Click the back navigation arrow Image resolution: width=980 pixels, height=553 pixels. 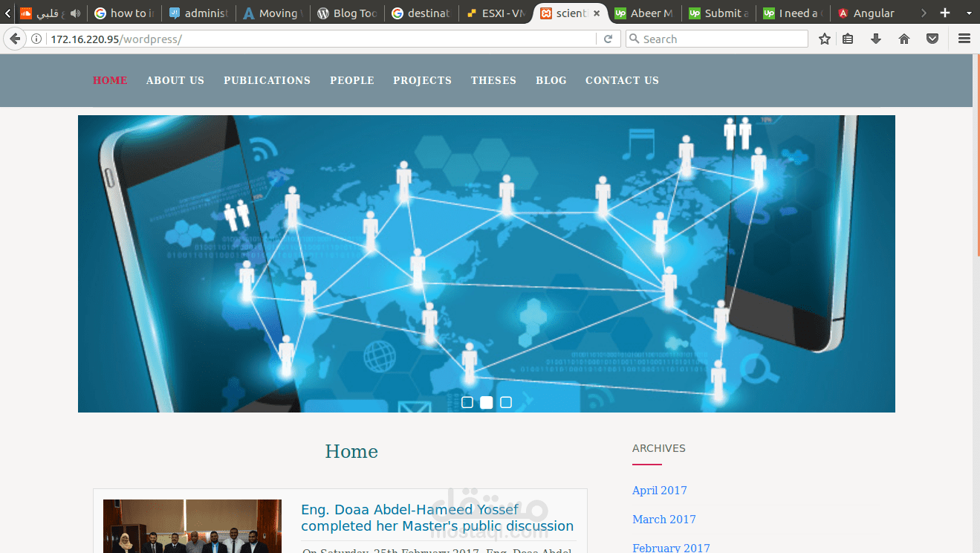15,38
